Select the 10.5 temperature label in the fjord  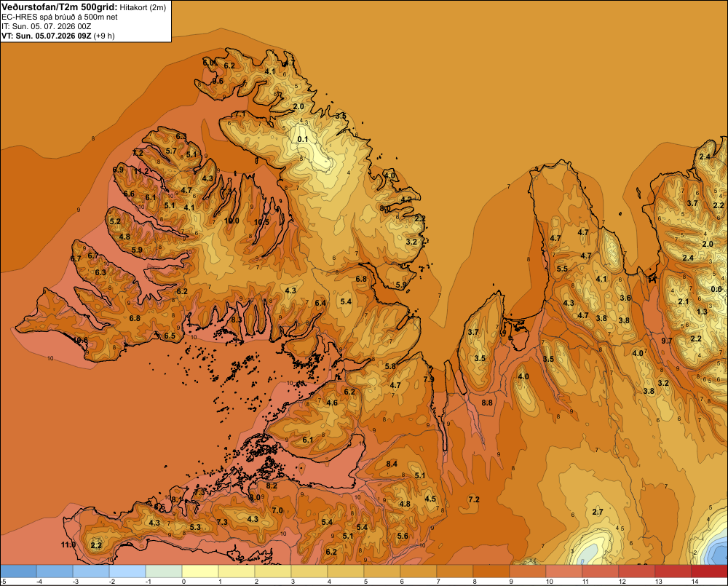(261, 223)
